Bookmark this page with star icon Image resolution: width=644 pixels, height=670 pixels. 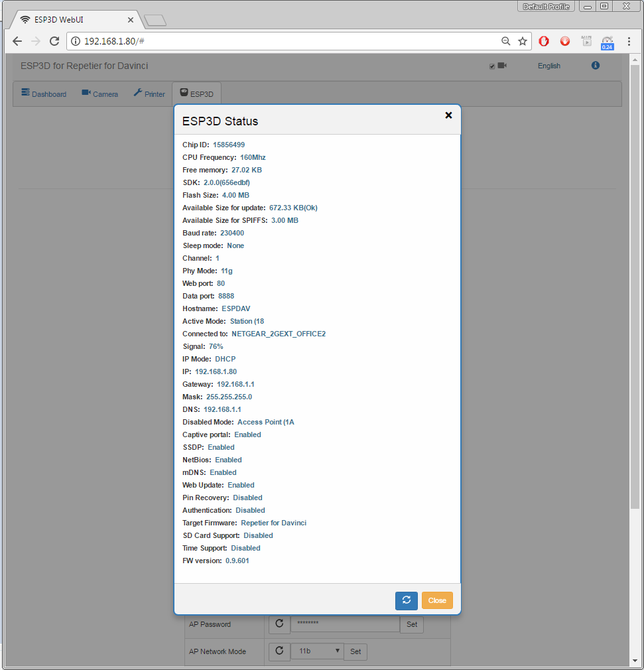(x=523, y=41)
